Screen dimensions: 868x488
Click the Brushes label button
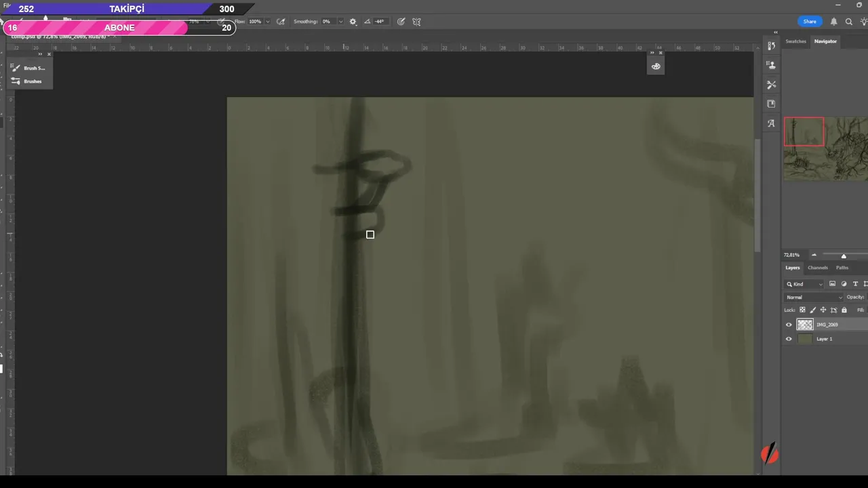(33, 81)
